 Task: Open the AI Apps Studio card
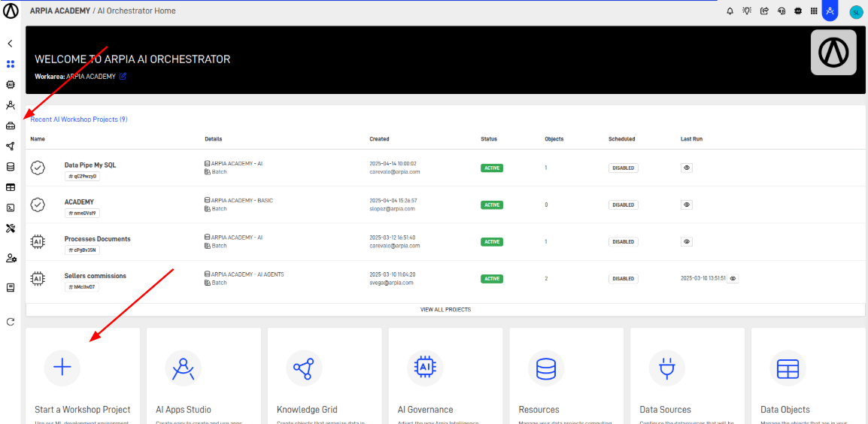coord(204,376)
